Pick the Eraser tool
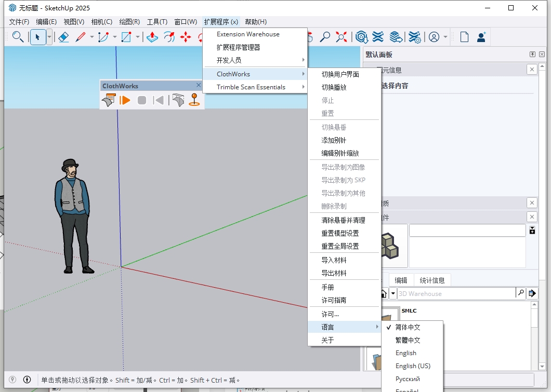Screen dimensions: 551x392 pyautogui.click(x=63, y=37)
